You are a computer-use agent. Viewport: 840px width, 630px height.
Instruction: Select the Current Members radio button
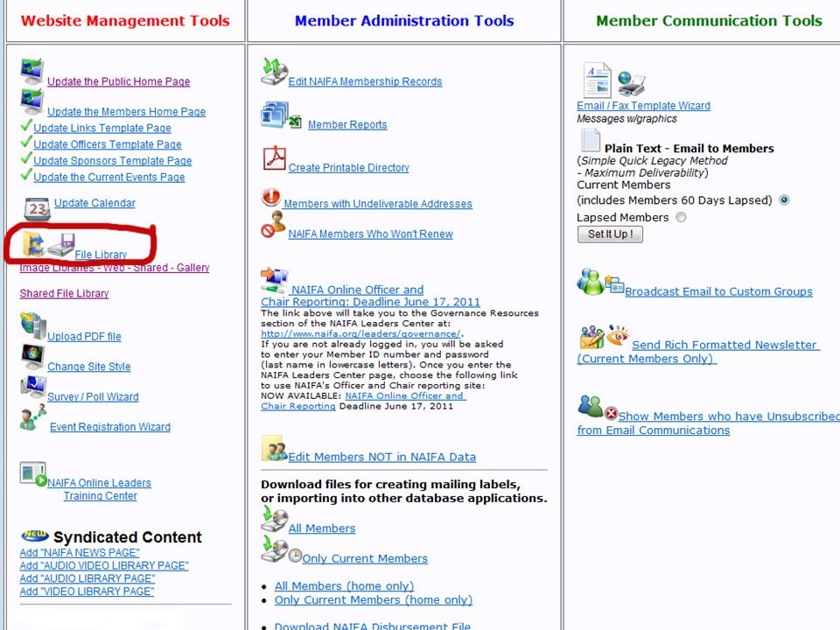(784, 199)
